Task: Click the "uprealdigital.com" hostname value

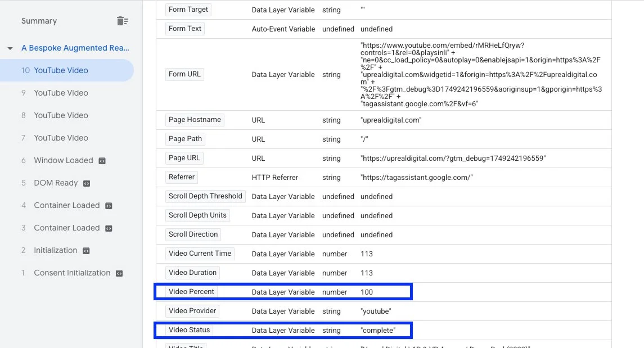Action: (x=391, y=120)
